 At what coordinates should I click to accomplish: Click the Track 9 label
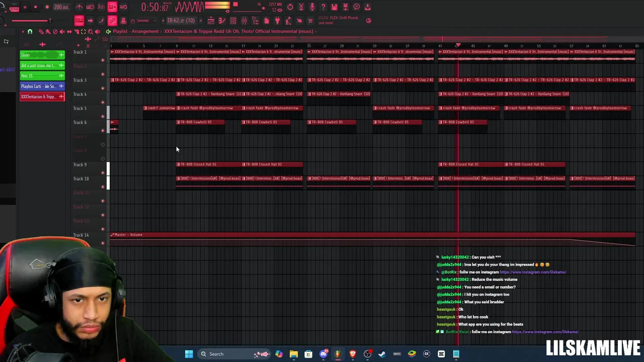(80, 164)
